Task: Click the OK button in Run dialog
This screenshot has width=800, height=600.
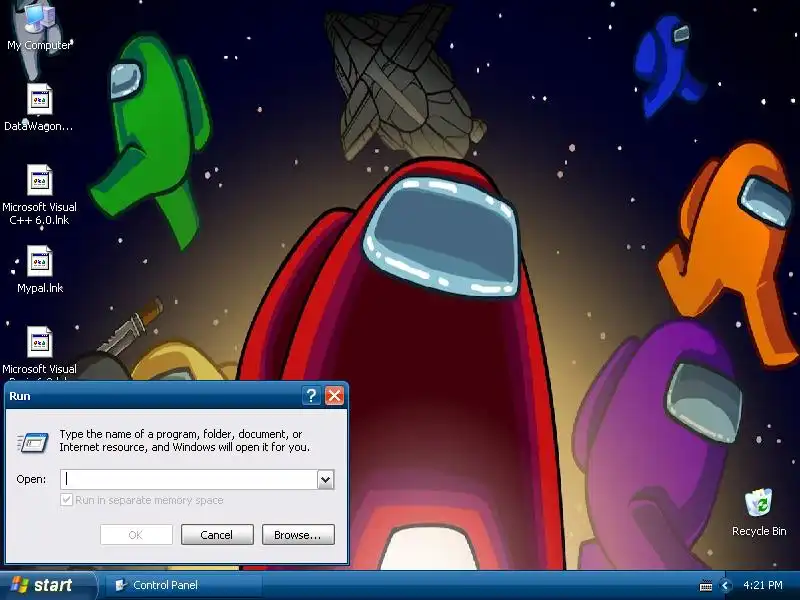Action: tap(136, 535)
